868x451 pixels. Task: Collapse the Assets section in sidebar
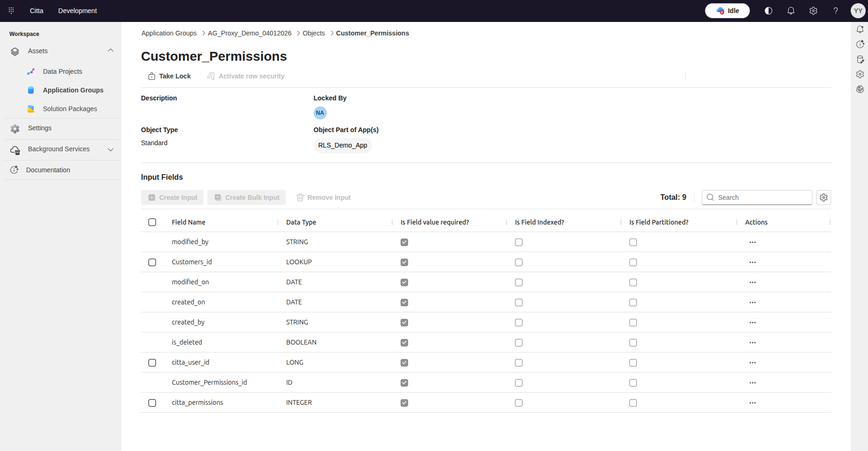(x=111, y=51)
